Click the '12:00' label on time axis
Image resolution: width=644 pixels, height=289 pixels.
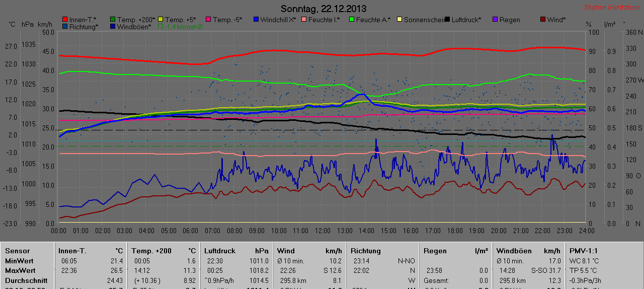(x=323, y=231)
